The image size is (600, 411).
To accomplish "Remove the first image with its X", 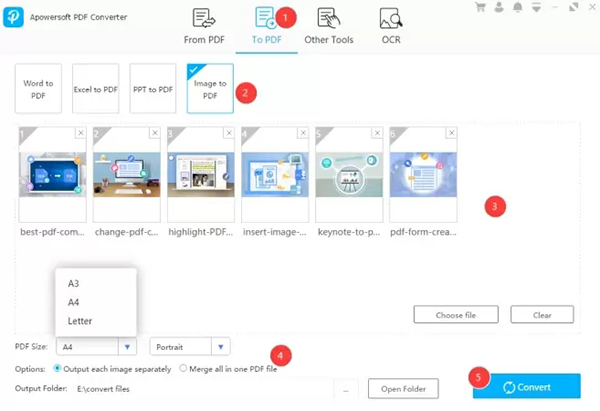I will [x=79, y=133].
